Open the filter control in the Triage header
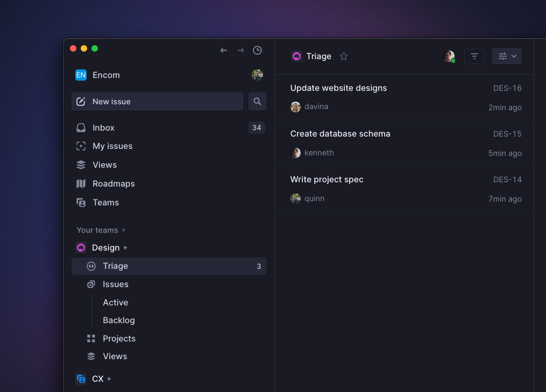The image size is (546, 392). pos(474,56)
